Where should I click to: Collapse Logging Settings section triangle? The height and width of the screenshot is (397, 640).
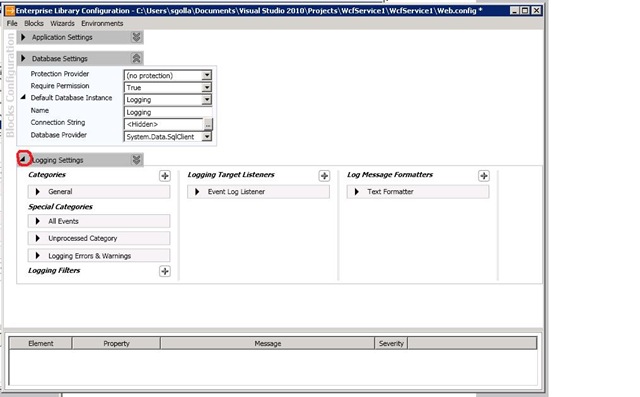pos(23,159)
